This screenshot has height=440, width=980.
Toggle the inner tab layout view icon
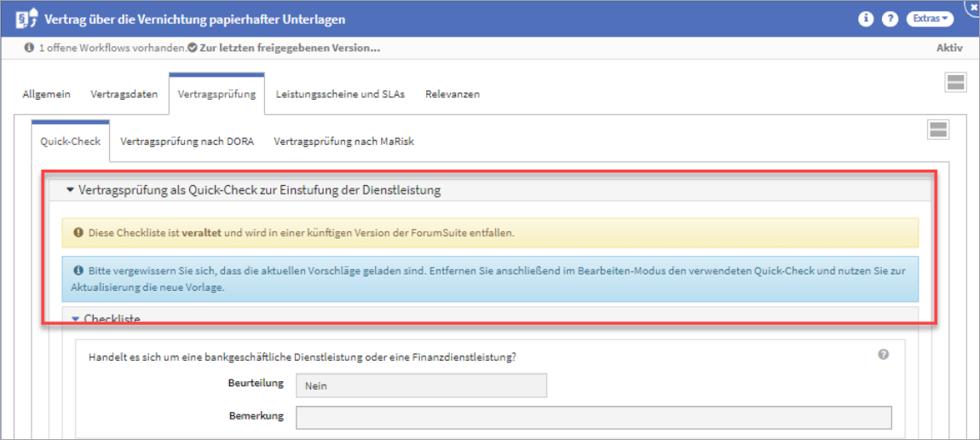tap(938, 130)
